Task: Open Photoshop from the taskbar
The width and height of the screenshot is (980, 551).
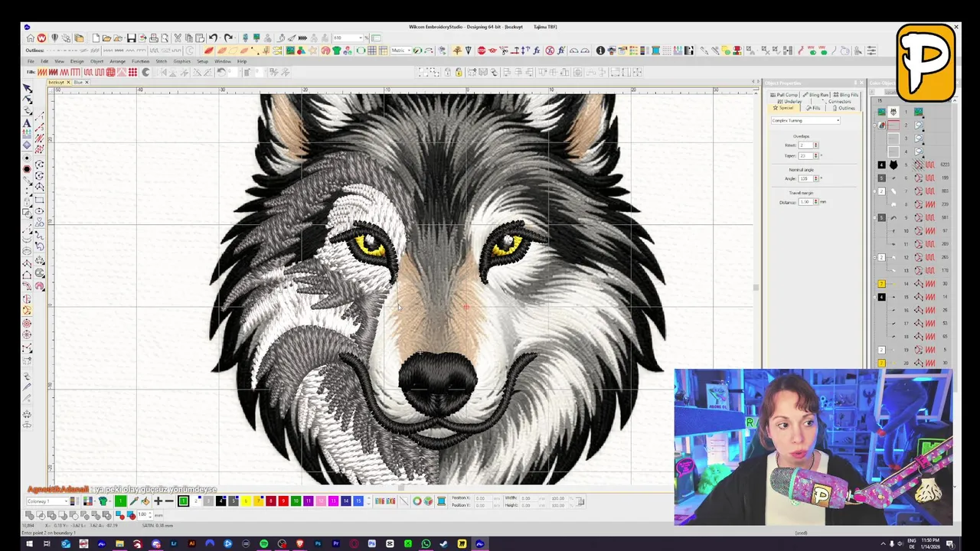Action: tap(318, 544)
